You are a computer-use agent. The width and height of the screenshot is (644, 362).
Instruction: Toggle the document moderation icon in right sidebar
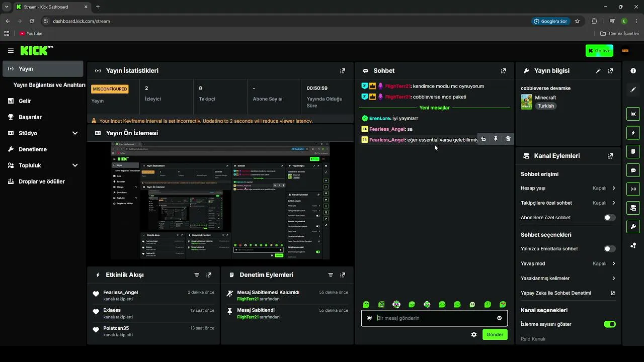point(633,151)
